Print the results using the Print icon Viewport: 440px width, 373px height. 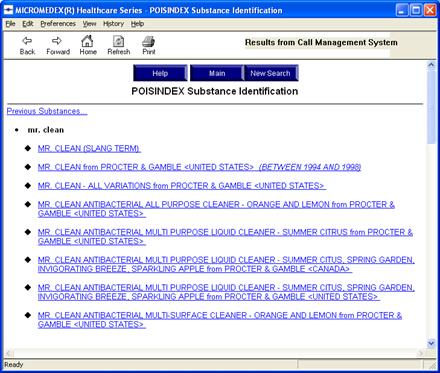click(149, 41)
